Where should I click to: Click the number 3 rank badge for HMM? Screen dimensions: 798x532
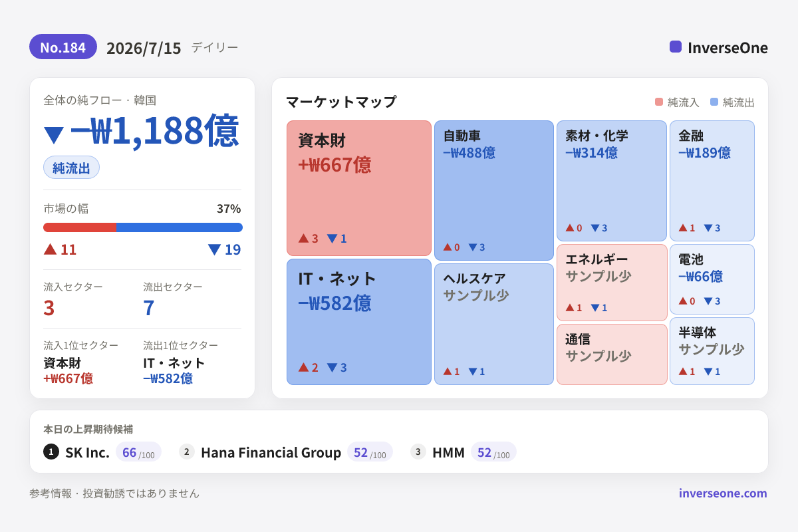point(418,452)
